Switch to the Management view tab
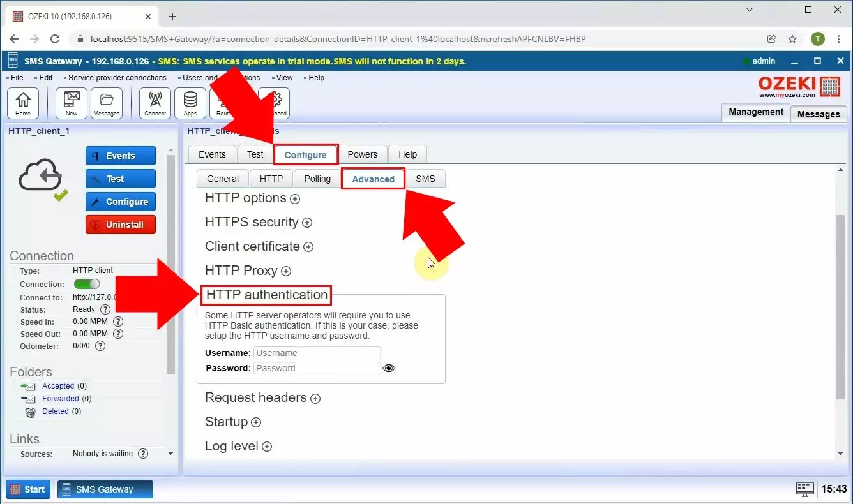Screen dimensions: 853x504 (756, 112)
